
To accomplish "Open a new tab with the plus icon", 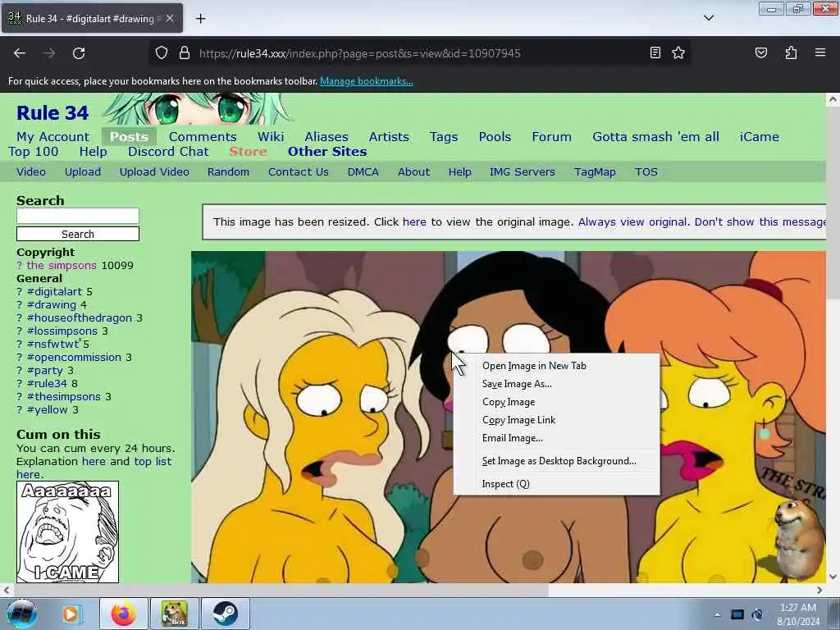I will point(200,19).
